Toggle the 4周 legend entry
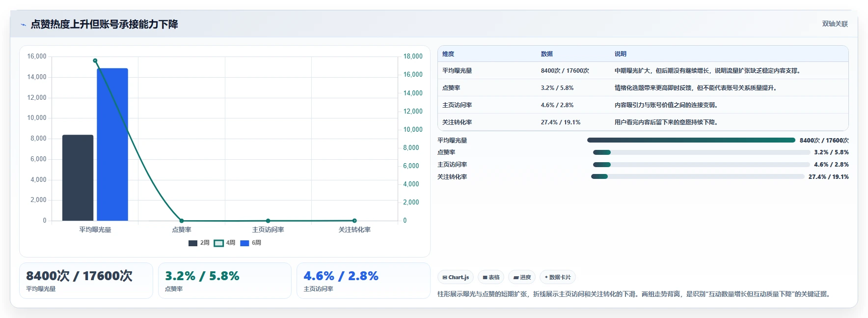 tap(224, 243)
